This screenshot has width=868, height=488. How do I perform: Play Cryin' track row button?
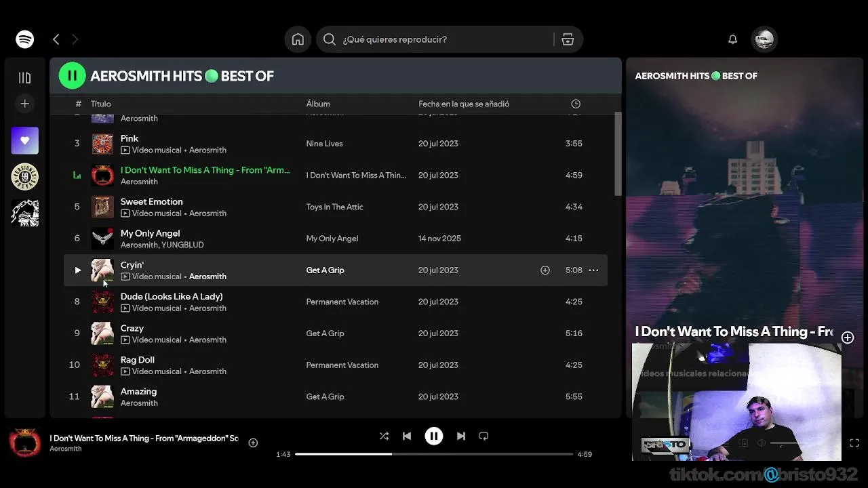click(x=77, y=270)
